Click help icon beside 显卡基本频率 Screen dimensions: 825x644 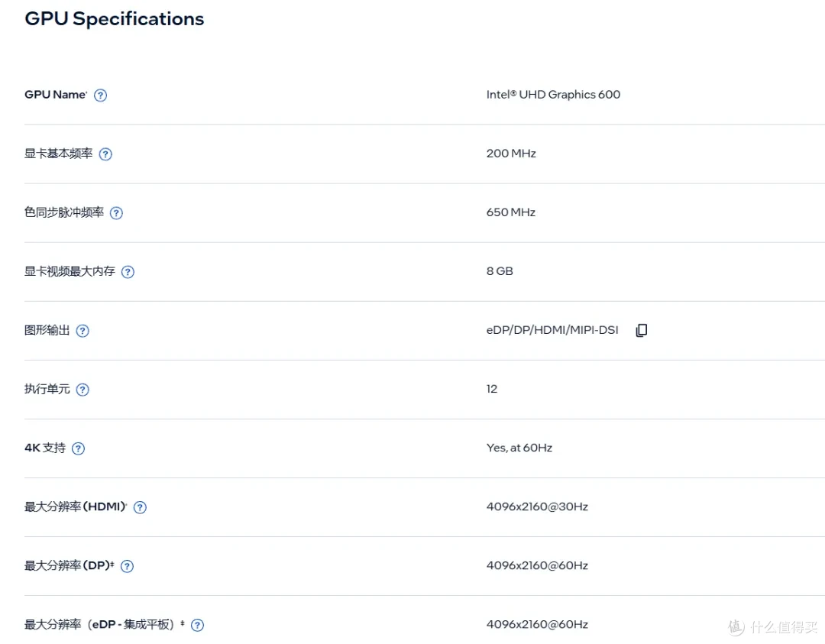point(105,154)
